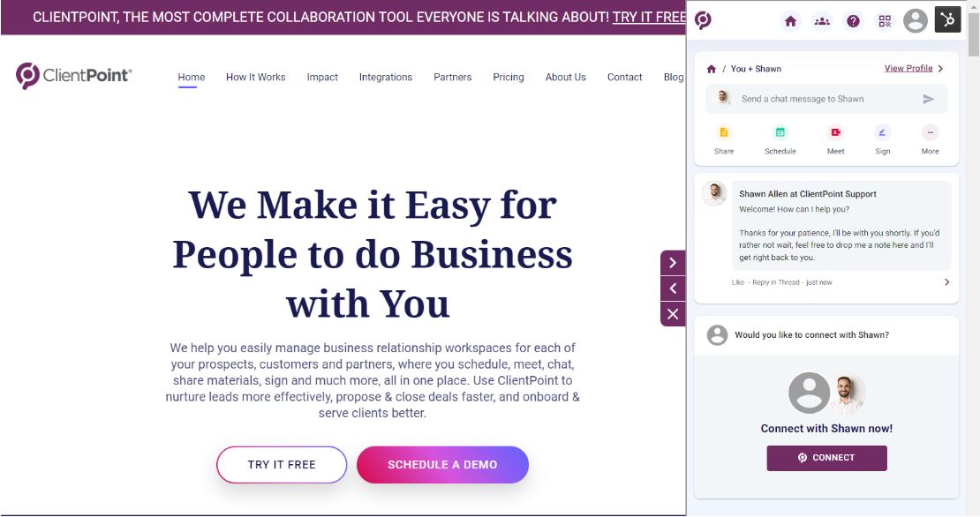Focus the Send a chat message to Shawn field
Viewport: 980px width, 517px height.
(827, 99)
